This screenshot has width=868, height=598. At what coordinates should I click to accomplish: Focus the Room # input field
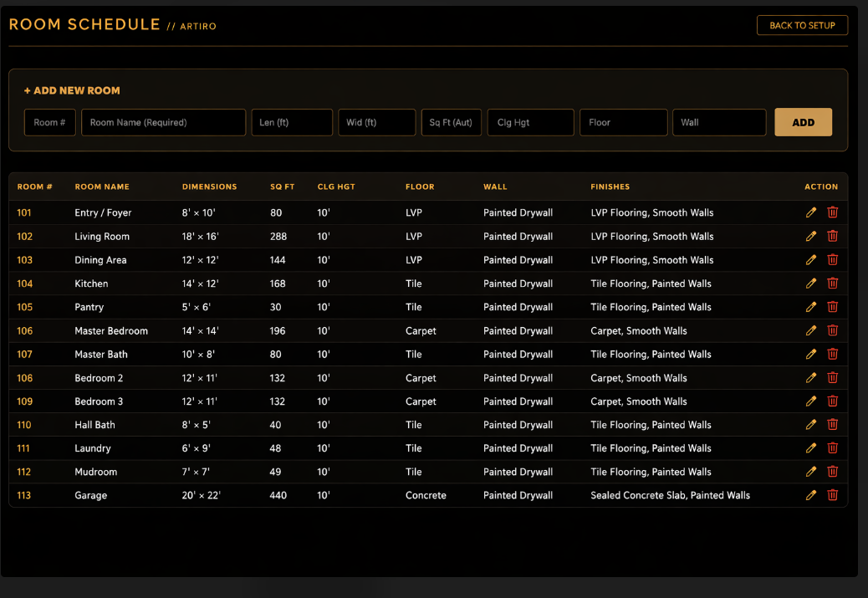(49, 122)
